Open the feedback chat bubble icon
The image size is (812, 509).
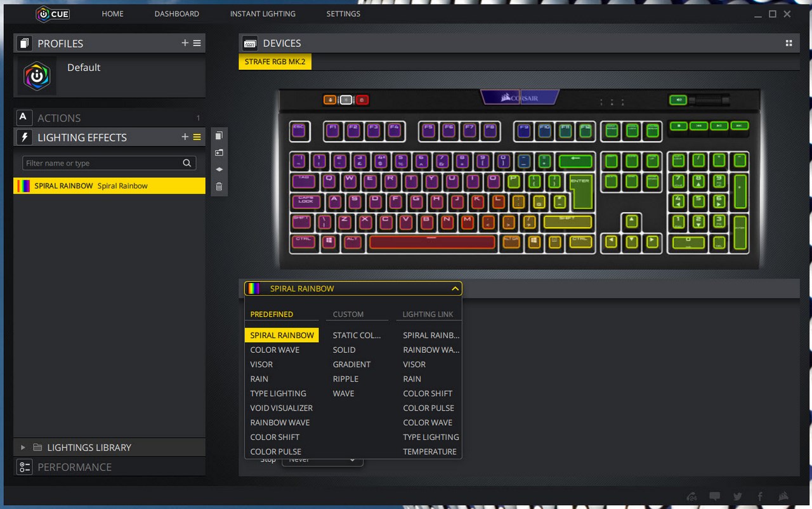pos(715,497)
